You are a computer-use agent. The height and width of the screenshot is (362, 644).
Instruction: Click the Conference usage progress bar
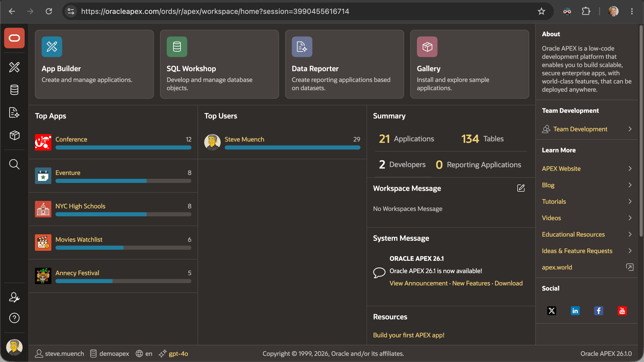tap(123, 147)
